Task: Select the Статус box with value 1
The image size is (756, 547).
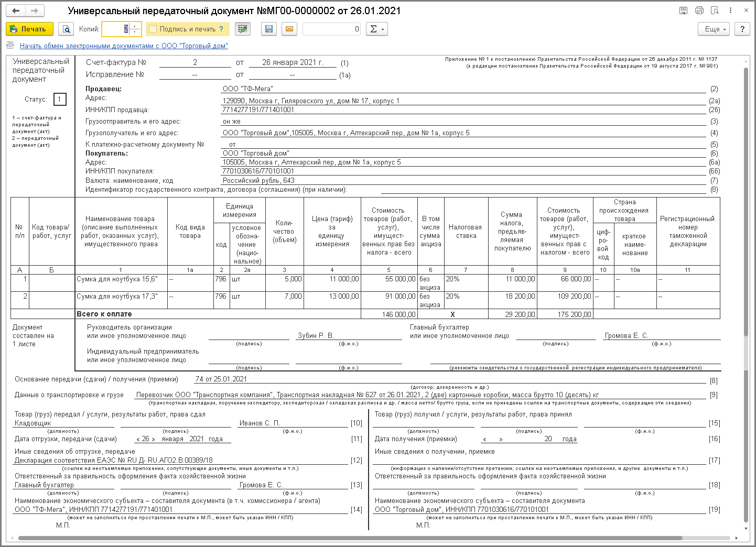Action: [59, 100]
